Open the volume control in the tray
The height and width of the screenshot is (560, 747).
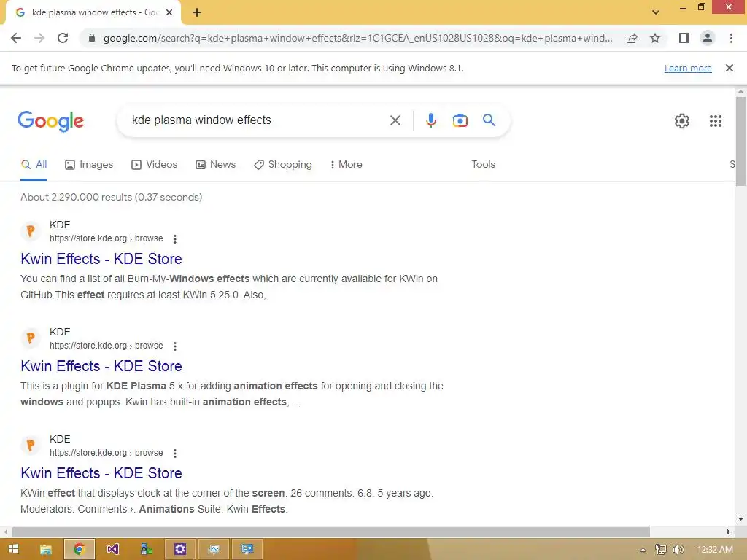tap(678, 550)
